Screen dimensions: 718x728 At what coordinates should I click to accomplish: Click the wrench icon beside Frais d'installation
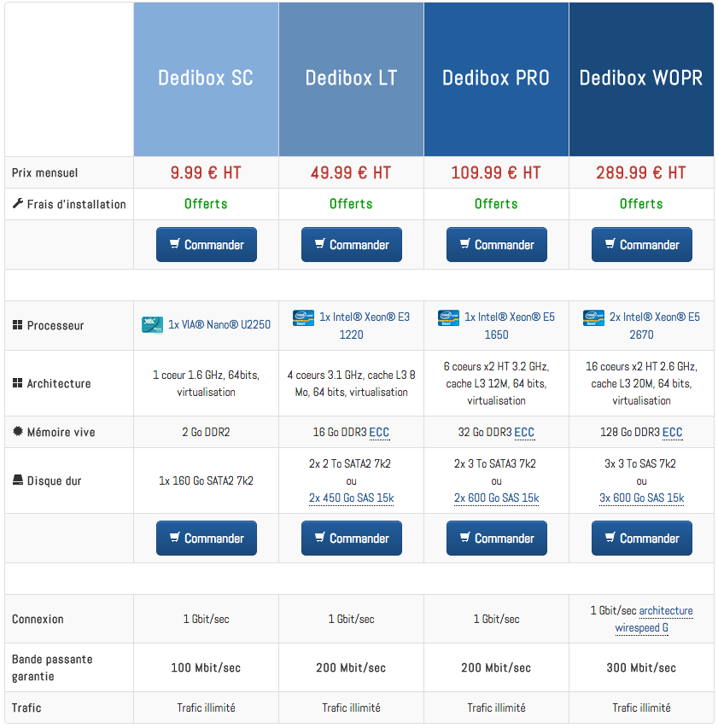click(18, 203)
